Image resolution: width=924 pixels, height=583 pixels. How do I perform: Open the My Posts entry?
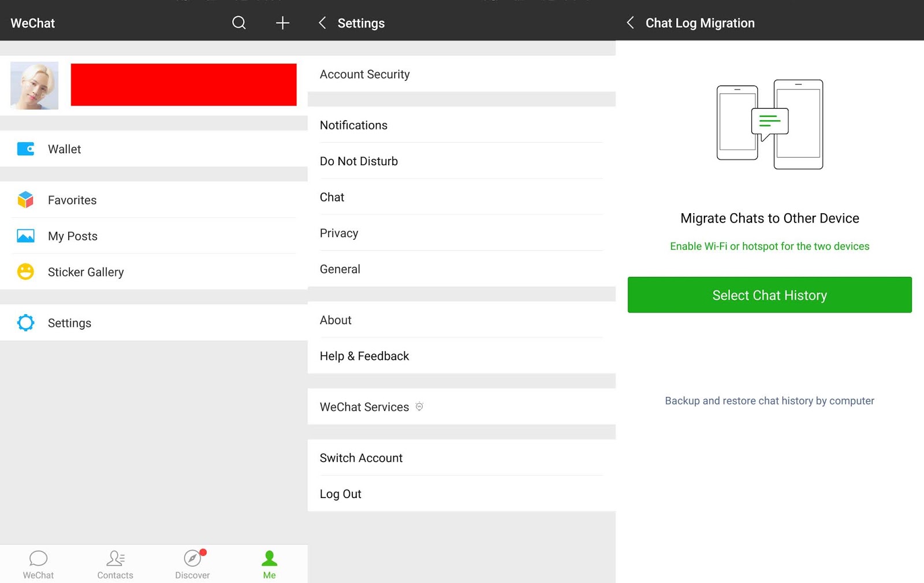coord(154,236)
